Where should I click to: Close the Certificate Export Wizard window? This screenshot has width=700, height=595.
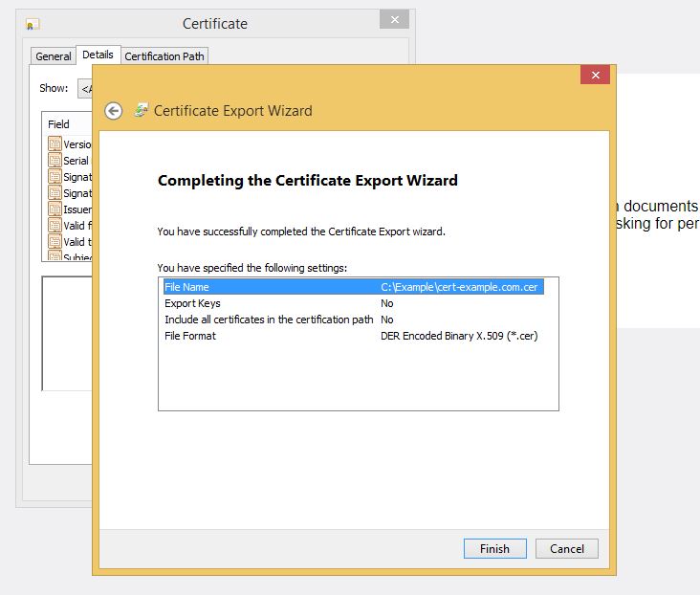[x=595, y=76]
